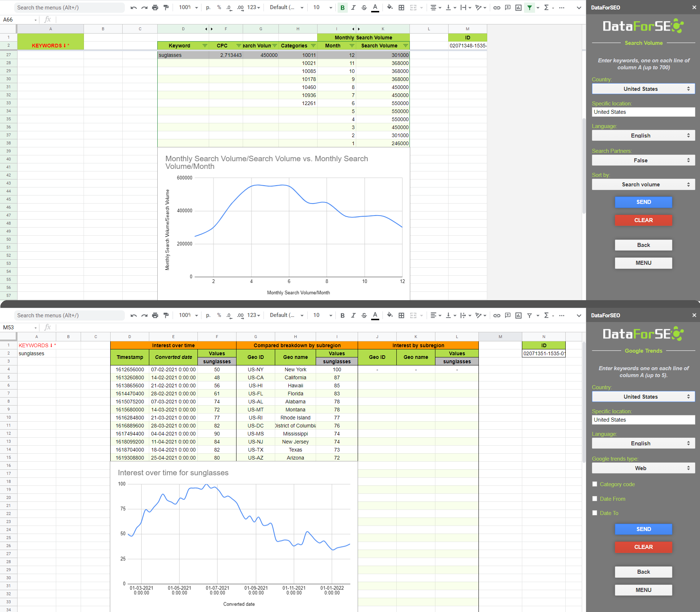The image size is (700, 612).
Task: Click Specific location field in Google Trends panel
Action: pyautogui.click(x=643, y=420)
